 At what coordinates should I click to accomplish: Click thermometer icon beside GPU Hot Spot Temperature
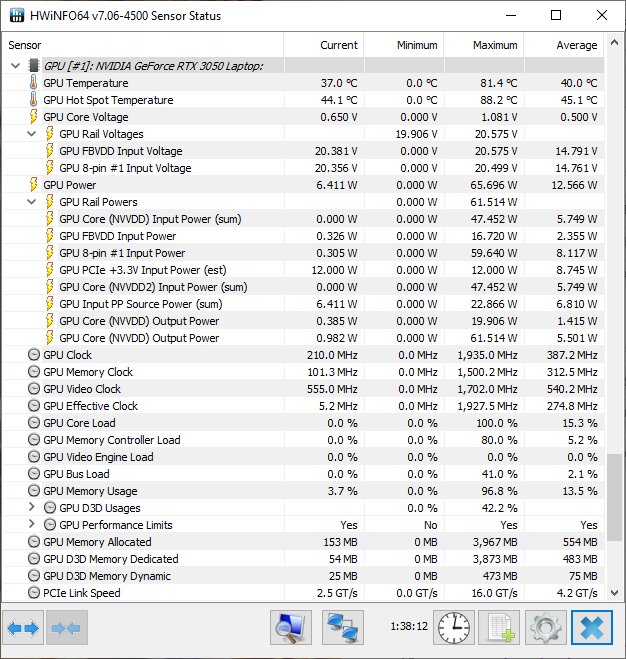(33, 100)
